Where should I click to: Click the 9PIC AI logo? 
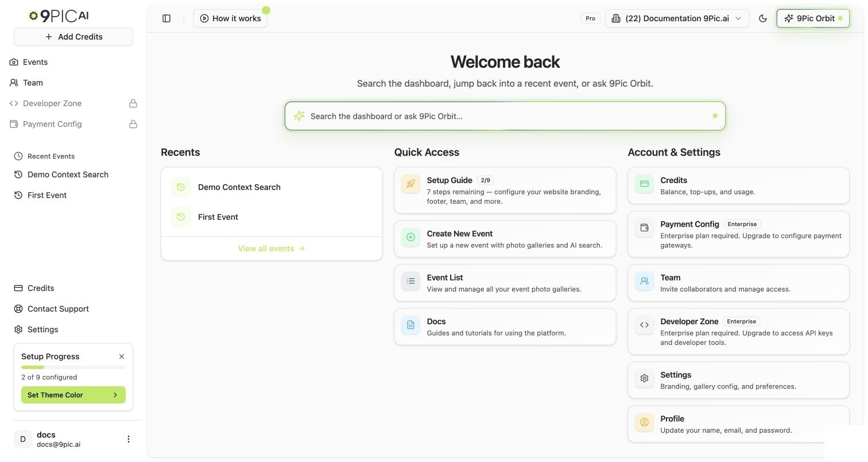click(59, 16)
